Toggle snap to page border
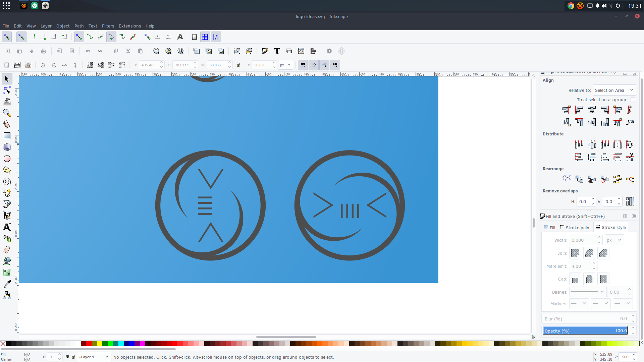The width and height of the screenshot is (644, 362). point(194,37)
